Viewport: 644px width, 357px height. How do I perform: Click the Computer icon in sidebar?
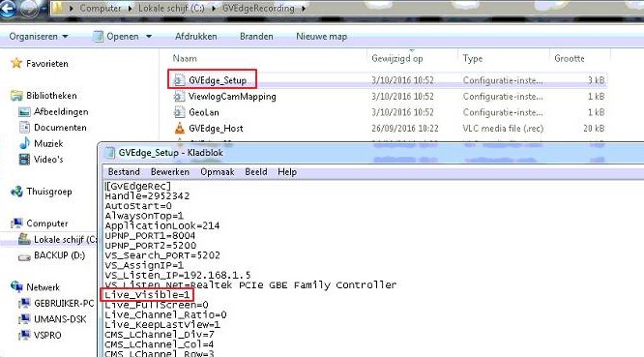(x=16, y=223)
